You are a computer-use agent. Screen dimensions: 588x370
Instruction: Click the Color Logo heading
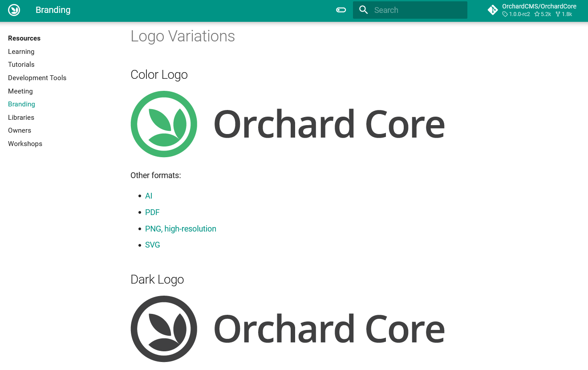point(159,75)
